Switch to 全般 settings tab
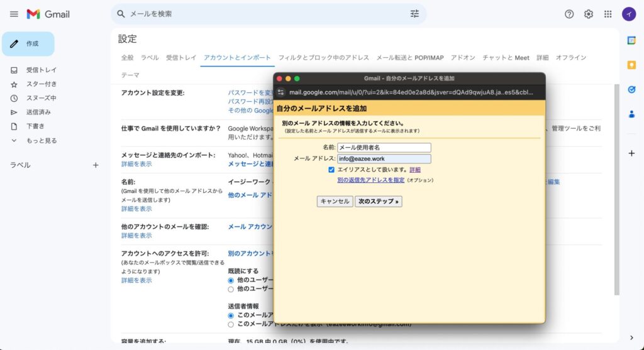Screen dimensions: 644x350 point(127,57)
